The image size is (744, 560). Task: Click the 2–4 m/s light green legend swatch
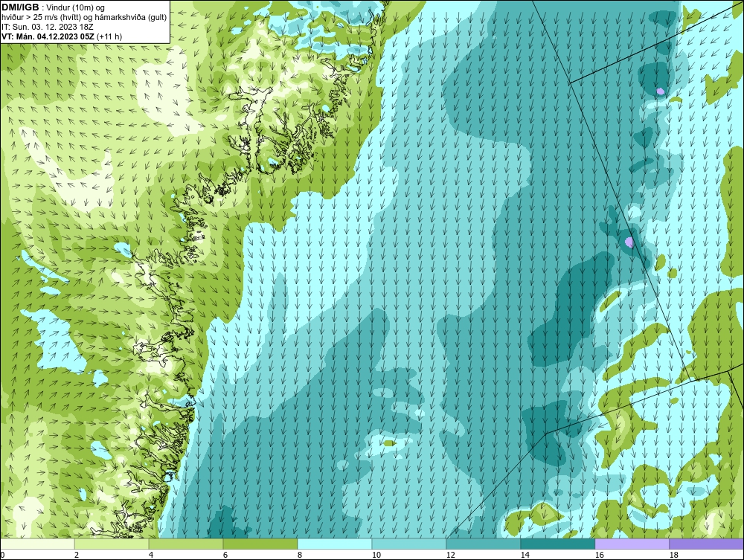pos(112,544)
